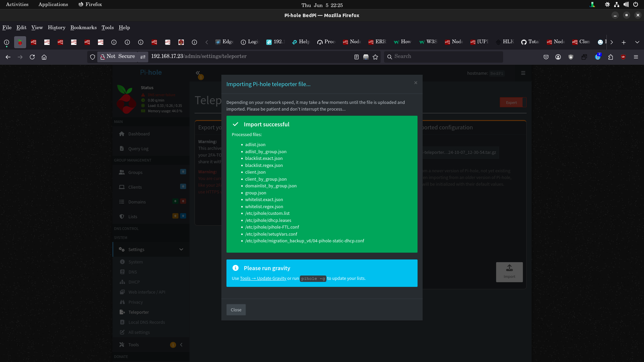Open the system power icon menu
The width and height of the screenshot is (644, 362).
click(636, 4)
